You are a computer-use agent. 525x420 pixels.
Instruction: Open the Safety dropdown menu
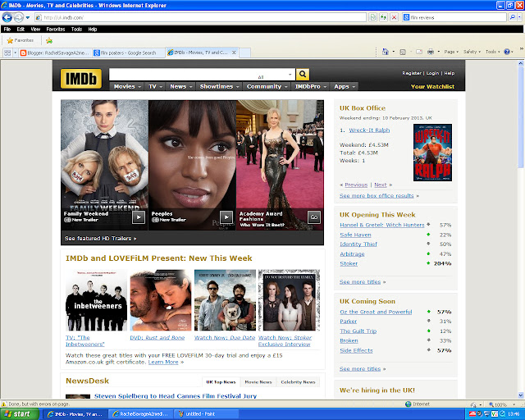point(472,52)
